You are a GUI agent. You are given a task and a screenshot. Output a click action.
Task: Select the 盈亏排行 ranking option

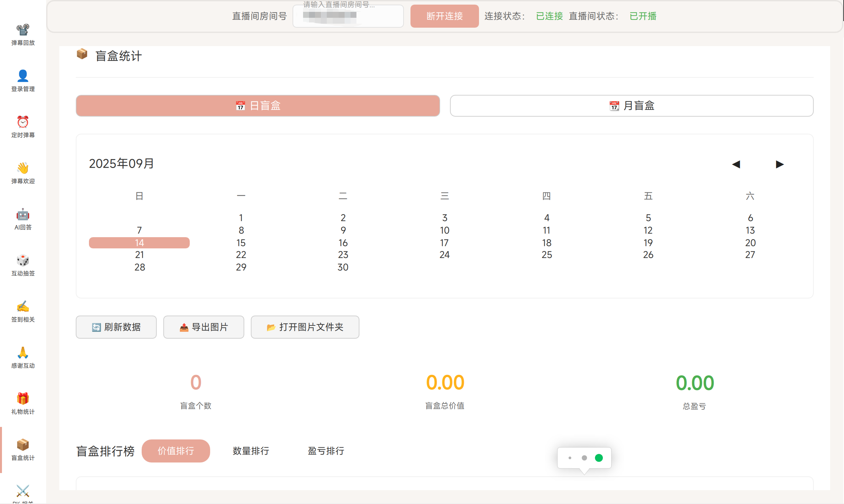pos(326,451)
